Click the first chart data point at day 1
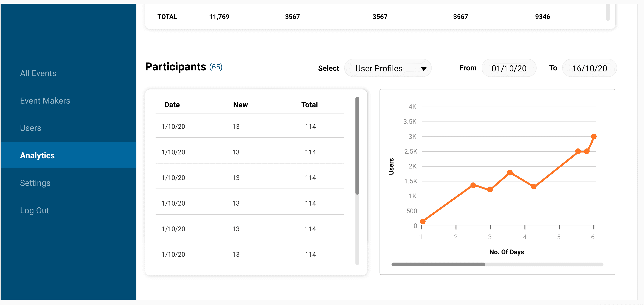 point(423,221)
